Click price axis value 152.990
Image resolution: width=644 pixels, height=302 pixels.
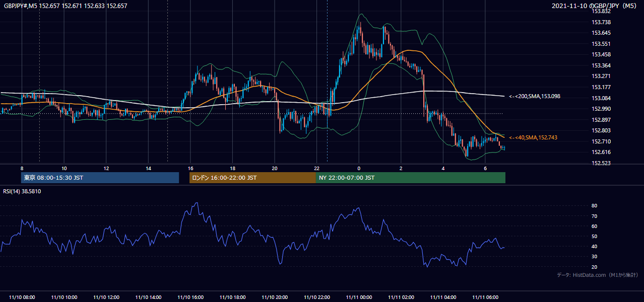pos(601,109)
